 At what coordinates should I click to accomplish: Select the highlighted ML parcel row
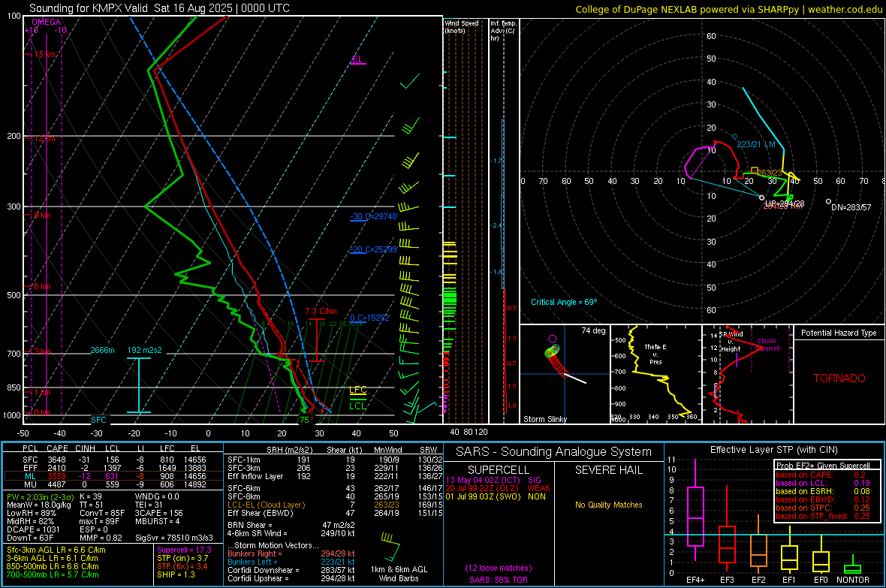(x=113, y=476)
